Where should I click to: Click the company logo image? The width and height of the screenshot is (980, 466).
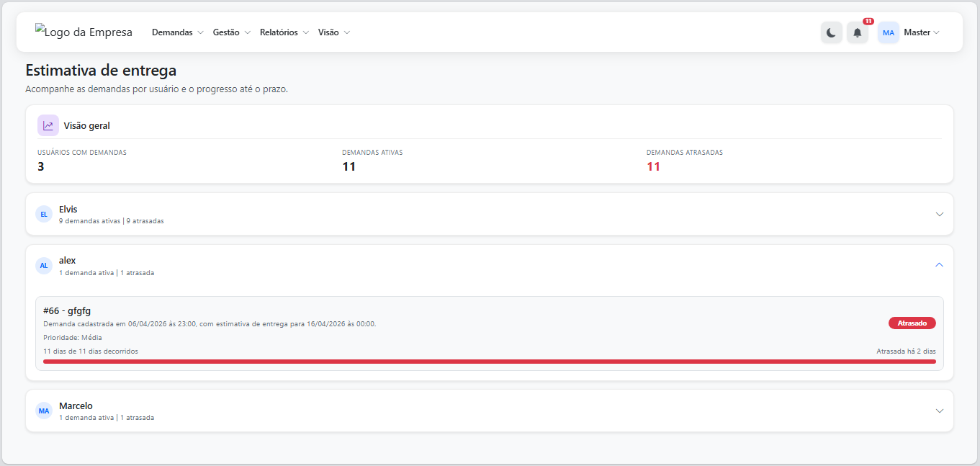(84, 32)
